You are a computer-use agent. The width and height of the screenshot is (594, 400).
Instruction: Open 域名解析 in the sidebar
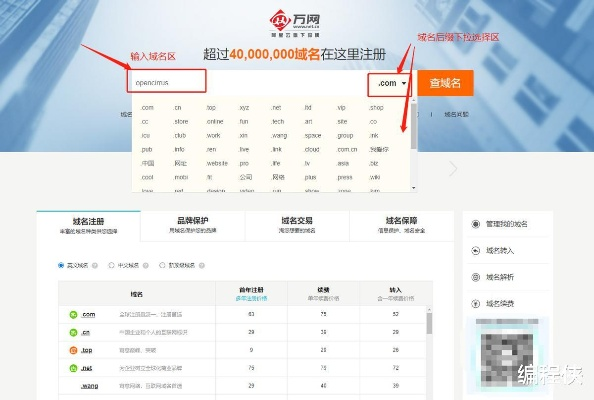point(500,277)
